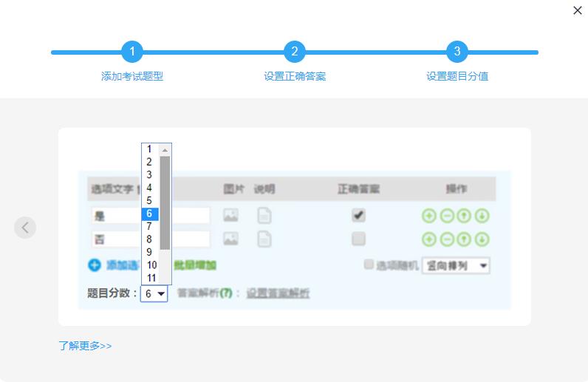Select score 9 in the dropdown list
Screen dimensions: 588x382
click(x=150, y=252)
